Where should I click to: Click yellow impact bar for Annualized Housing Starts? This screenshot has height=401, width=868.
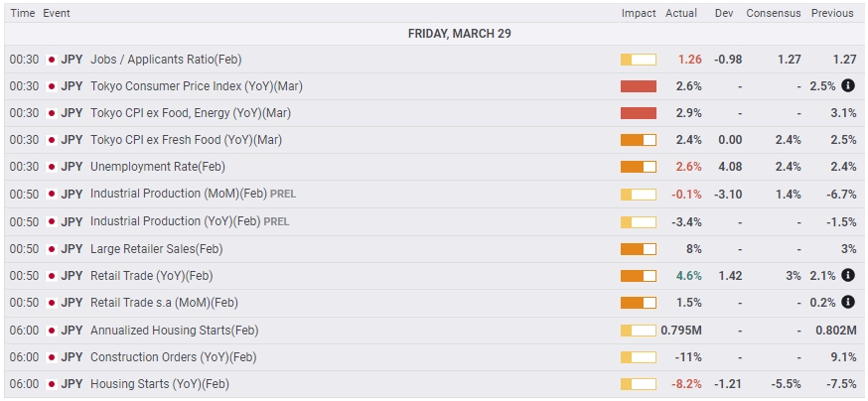click(639, 331)
